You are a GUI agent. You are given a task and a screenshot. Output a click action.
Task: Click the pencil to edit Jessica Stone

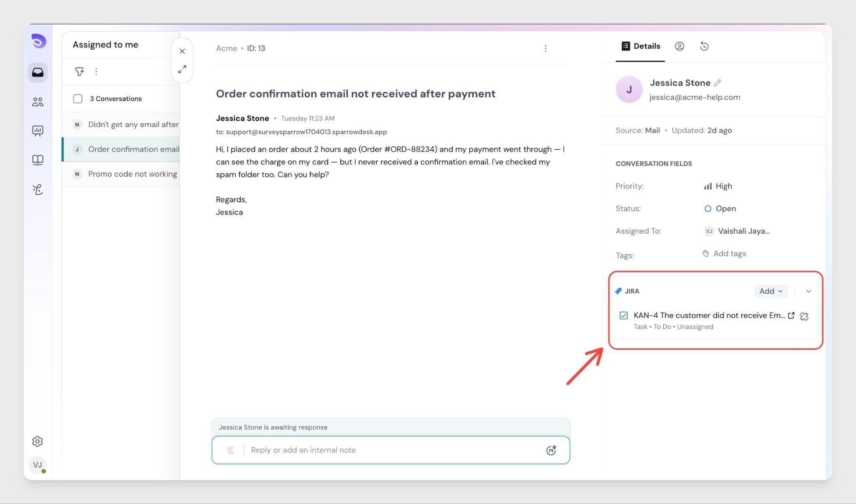tap(717, 83)
